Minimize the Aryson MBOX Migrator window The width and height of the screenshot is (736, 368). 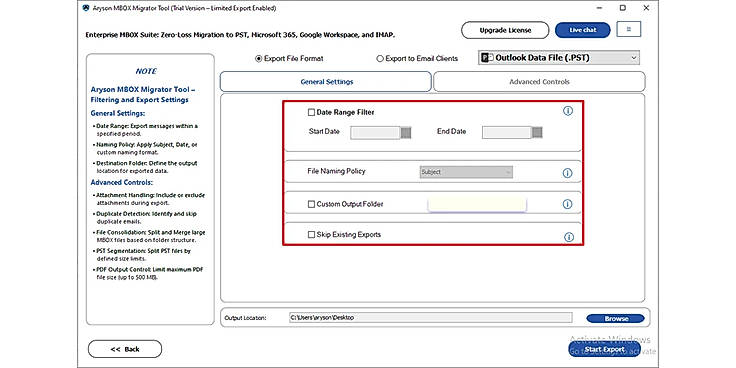click(x=599, y=8)
